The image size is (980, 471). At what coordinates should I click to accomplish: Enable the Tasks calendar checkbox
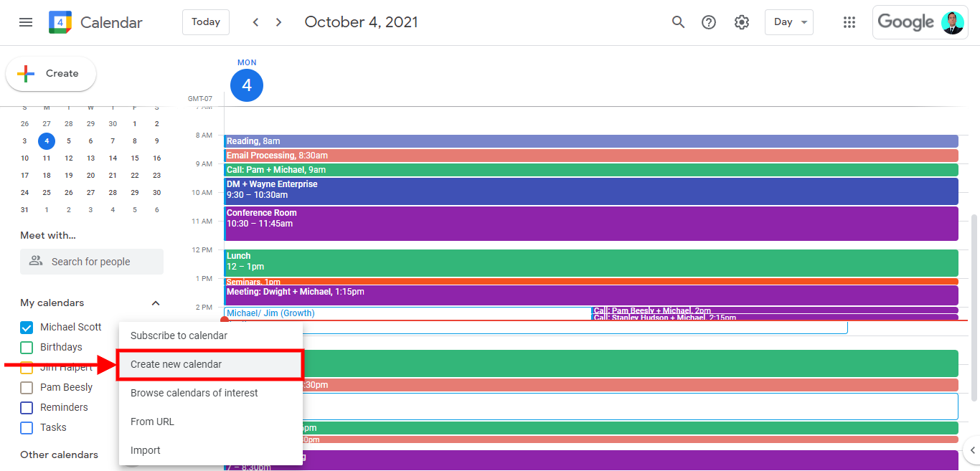pyautogui.click(x=27, y=428)
